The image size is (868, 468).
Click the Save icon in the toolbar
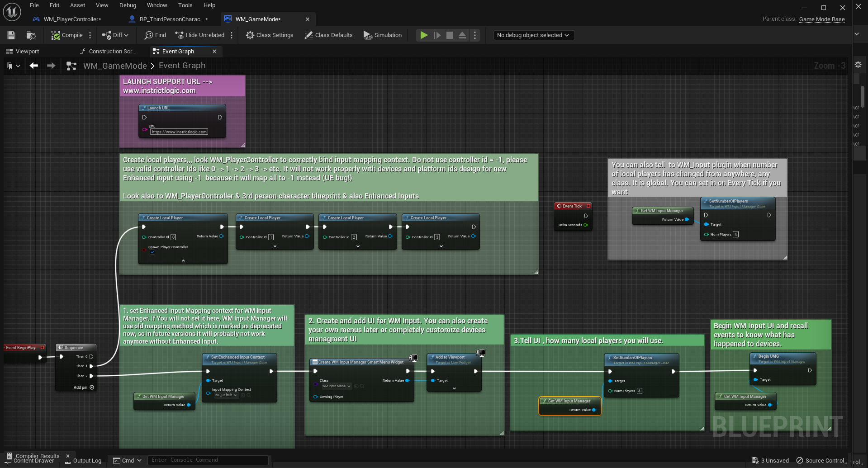point(11,35)
